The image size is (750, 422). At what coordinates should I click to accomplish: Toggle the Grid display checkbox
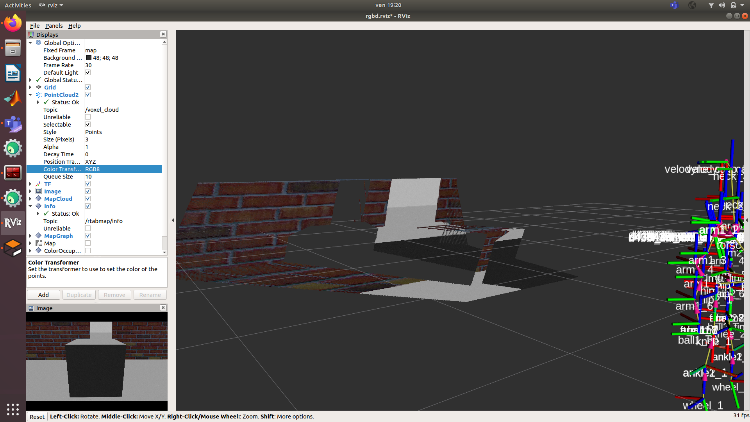[x=88, y=87]
